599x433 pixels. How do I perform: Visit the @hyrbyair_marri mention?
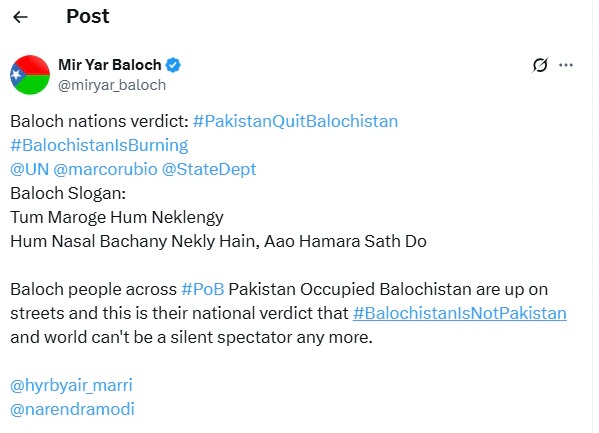pyautogui.click(x=71, y=385)
